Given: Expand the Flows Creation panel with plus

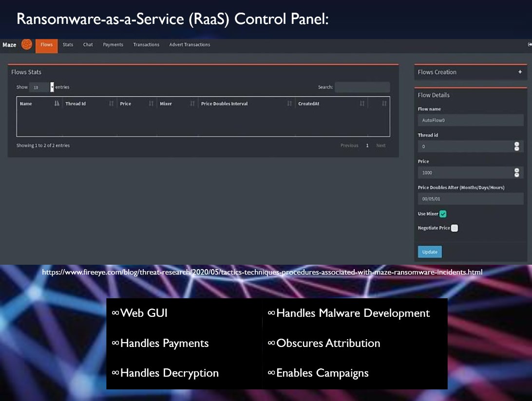Looking at the screenshot, I should 520,72.
